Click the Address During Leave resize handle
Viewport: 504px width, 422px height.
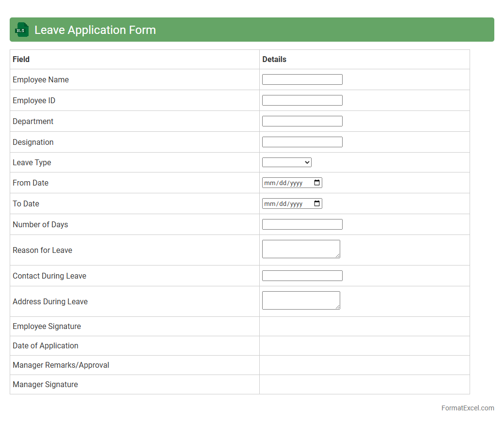tap(337, 307)
